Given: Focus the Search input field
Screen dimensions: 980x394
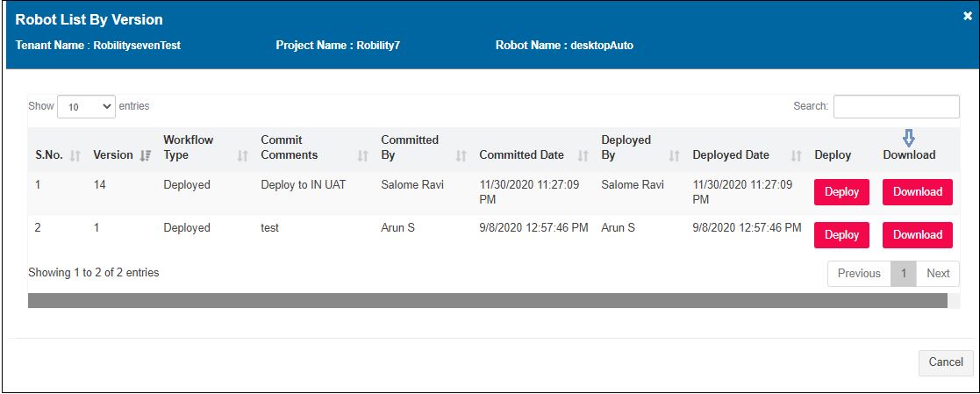Looking at the screenshot, I should (x=896, y=106).
